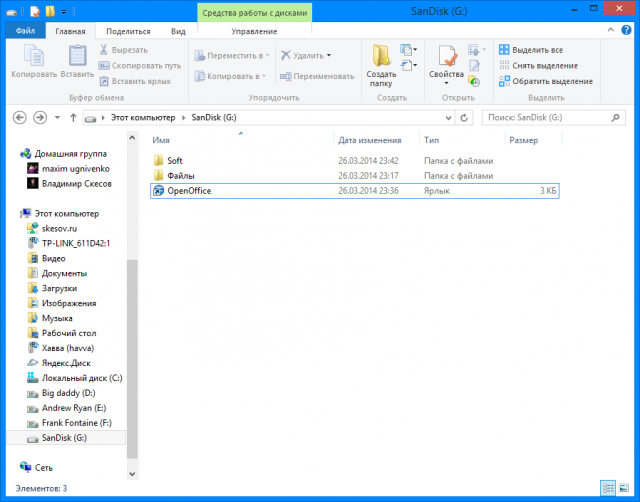
Task: Open the Загрузки folder in sidebar
Action: coord(59,288)
